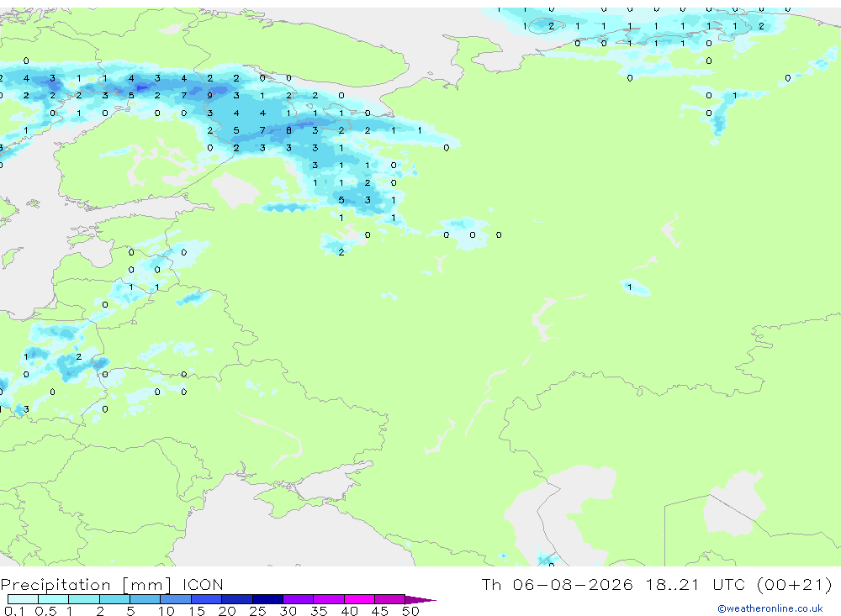Click the '40' legend scale label
The width and height of the screenshot is (841, 616).
(x=350, y=611)
